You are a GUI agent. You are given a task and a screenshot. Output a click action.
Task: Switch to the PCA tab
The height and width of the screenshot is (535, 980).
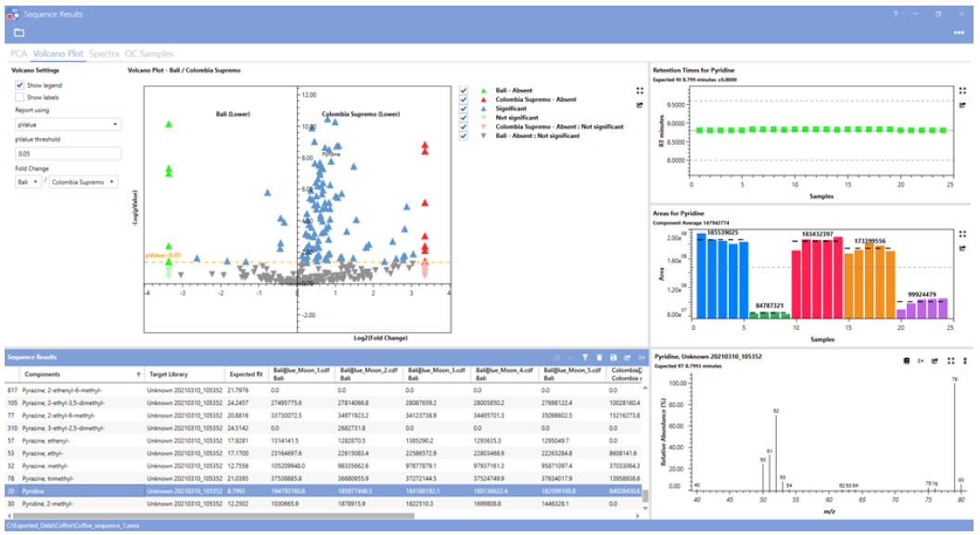(19, 54)
